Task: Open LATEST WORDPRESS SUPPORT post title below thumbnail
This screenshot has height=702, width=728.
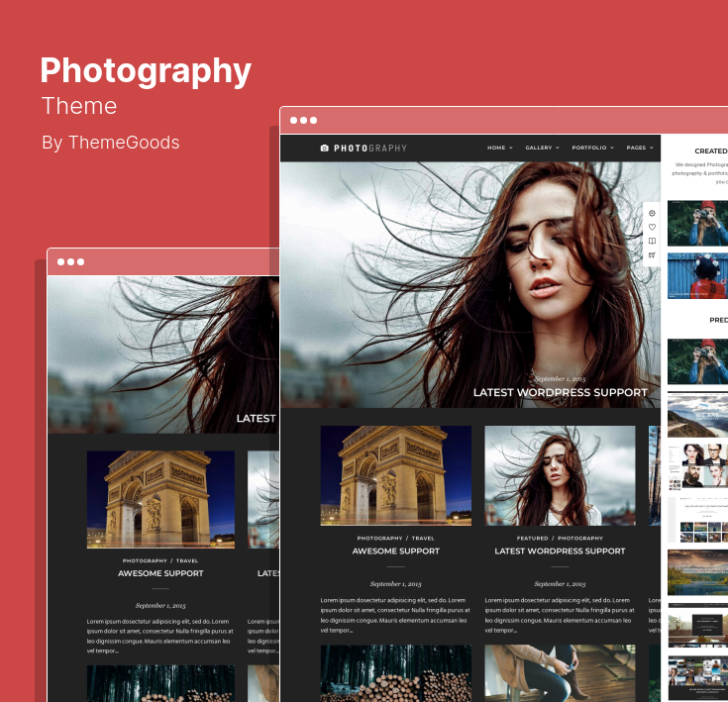Action: (560, 552)
